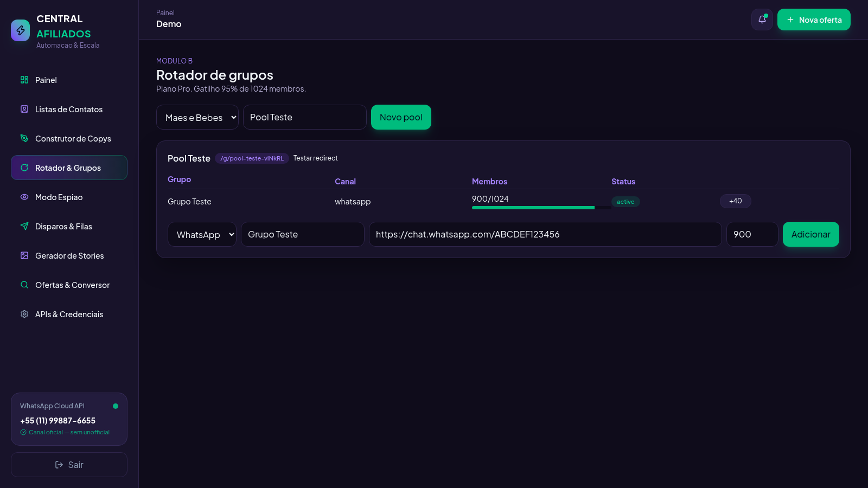Screen dimensions: 868x488
Task: Click the Novo pool button
Action: point(401,117)
